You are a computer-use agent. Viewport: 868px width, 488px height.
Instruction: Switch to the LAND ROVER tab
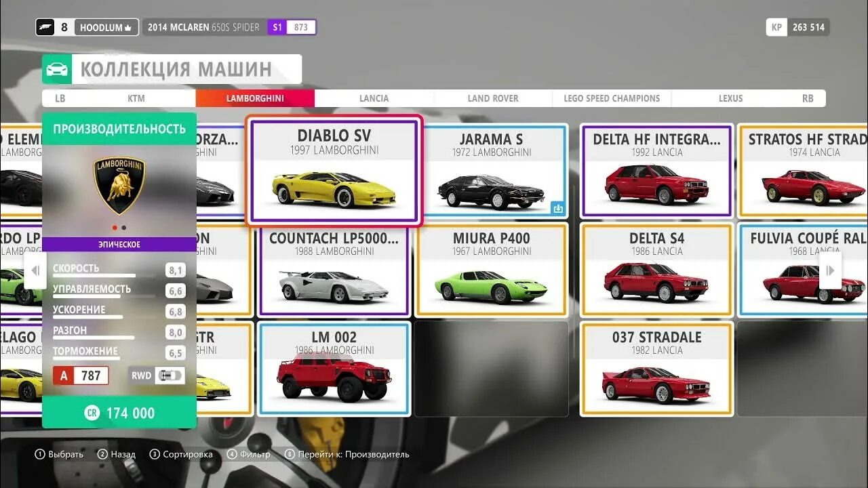click(493, 98)
